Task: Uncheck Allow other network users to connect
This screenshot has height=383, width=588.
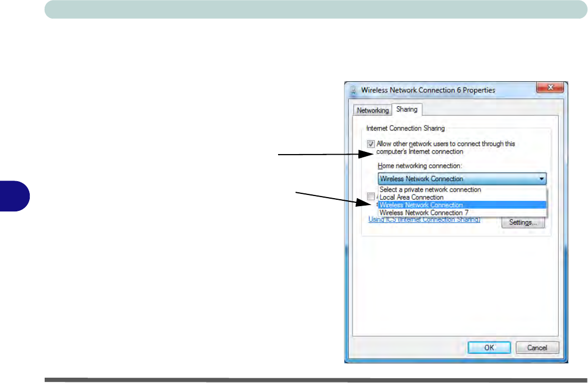Action: click(x=371, y=144)
